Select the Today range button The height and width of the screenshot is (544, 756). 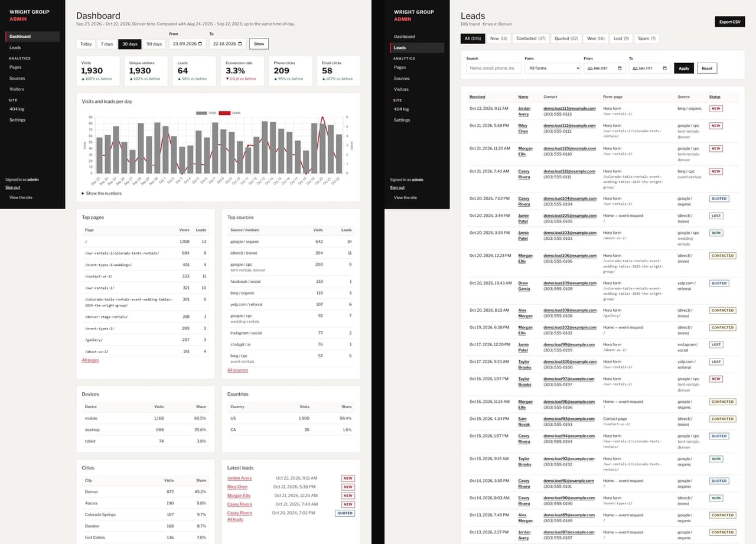tap(86, 44)
